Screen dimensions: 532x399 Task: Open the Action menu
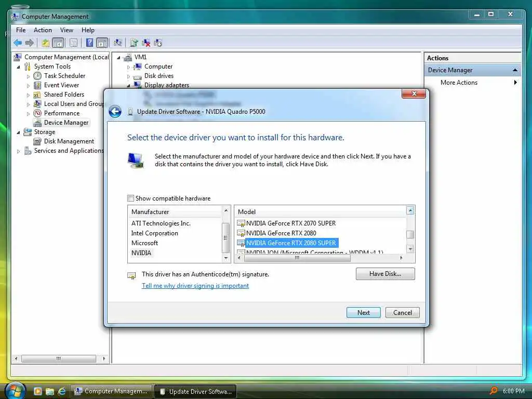(x=43, y=30)
